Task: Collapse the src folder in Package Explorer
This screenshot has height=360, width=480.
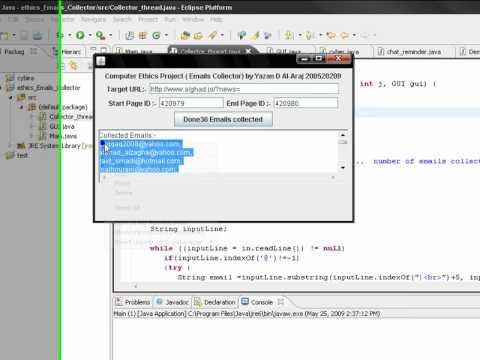Action: click(x=11, y=97)
